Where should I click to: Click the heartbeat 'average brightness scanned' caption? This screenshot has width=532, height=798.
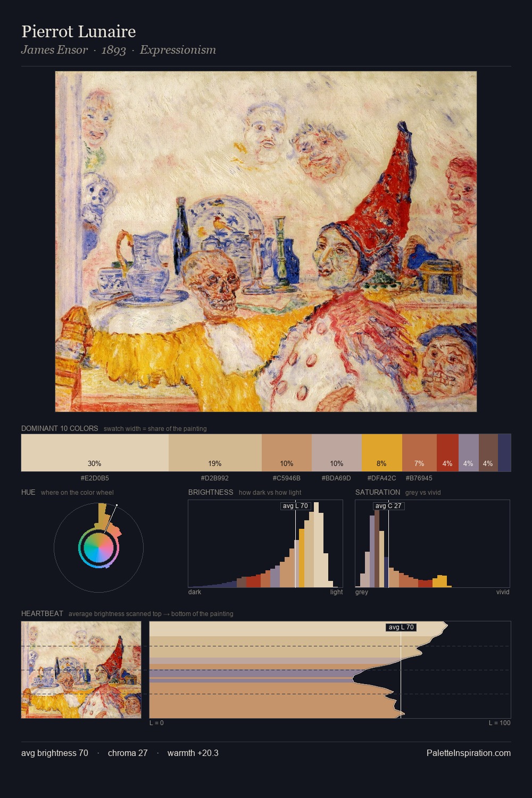click(151, 614)
